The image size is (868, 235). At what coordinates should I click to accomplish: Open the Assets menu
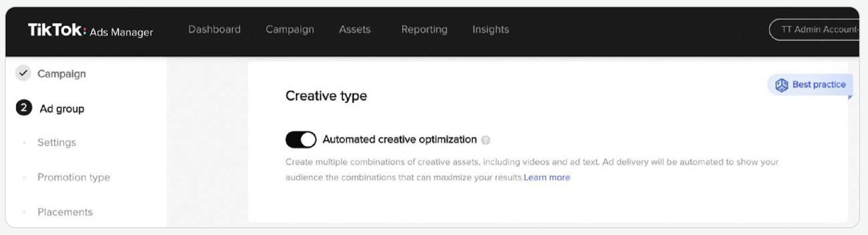(355, 29)
